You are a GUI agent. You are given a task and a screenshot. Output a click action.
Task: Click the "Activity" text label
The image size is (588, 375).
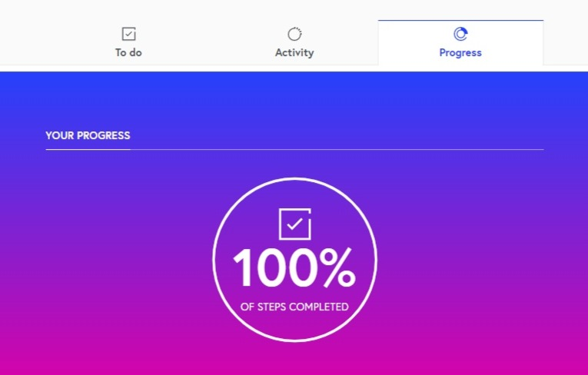point(294,52)
